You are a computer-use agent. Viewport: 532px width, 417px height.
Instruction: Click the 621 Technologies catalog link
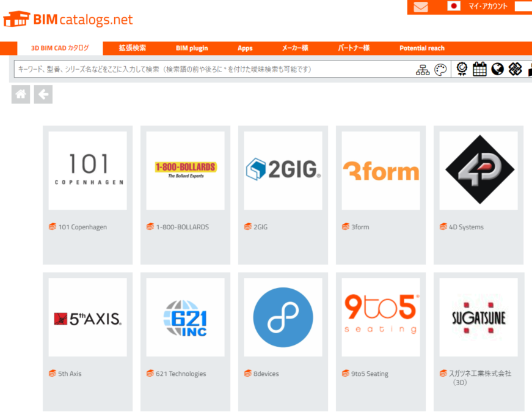(x=181, y=374)
